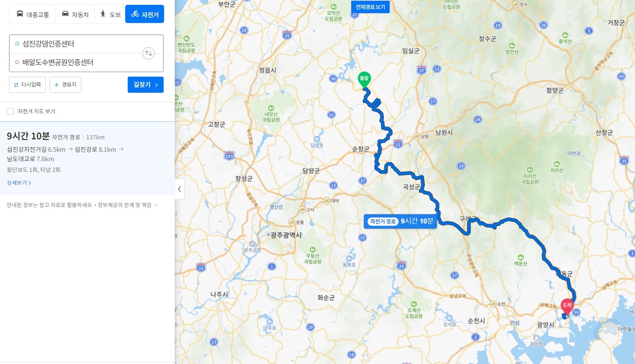Click the 무등산 국립공원 park icon

tap(313, 250)
